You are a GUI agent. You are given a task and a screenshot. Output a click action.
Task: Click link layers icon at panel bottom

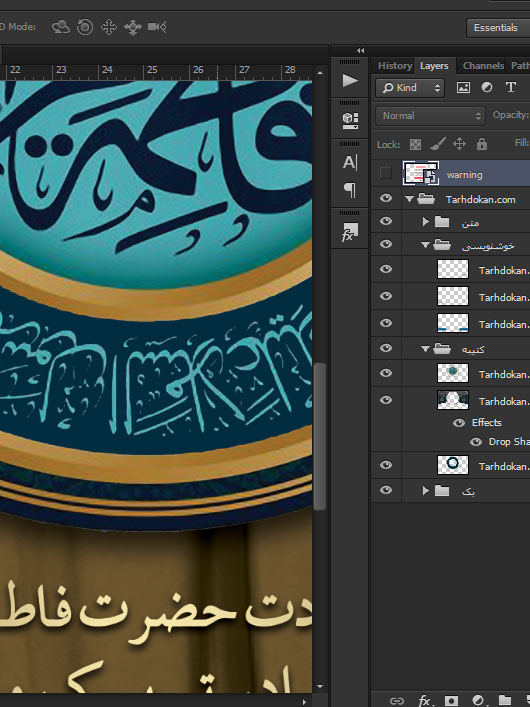396,700
